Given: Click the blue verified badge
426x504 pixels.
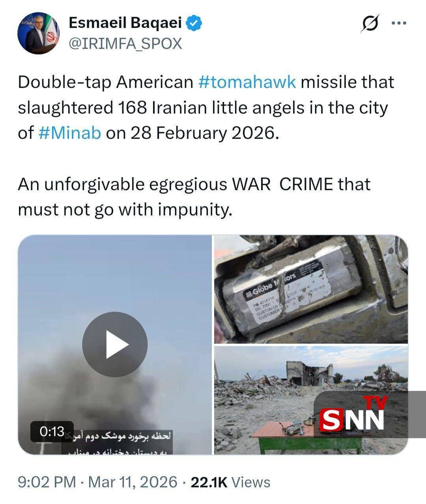Looking at the screenshot, I should point(194,23).
